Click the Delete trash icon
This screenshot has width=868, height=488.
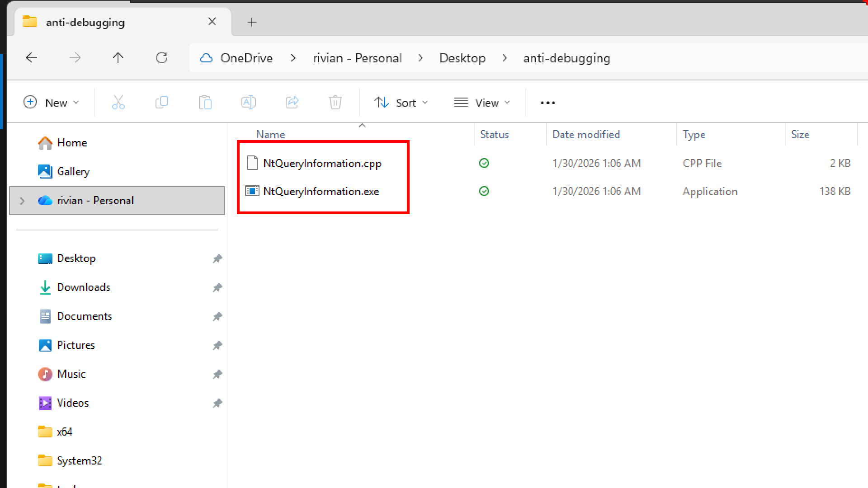[x=335, y=103]
